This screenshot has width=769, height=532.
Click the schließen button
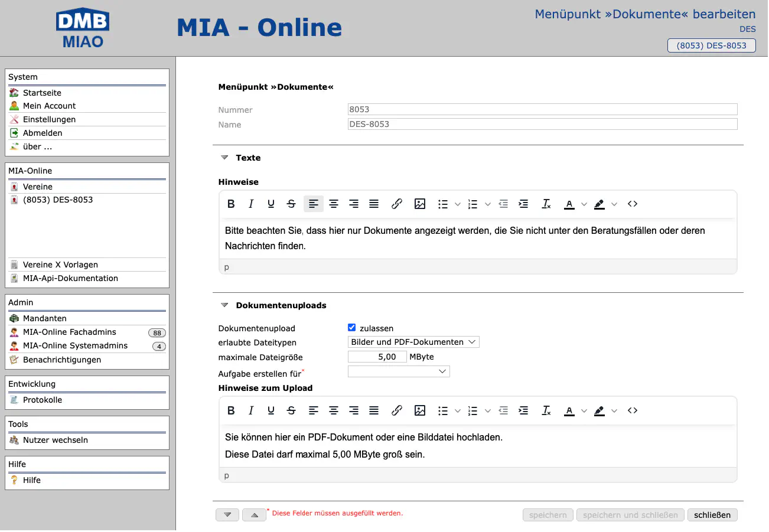tap(712, 515)
